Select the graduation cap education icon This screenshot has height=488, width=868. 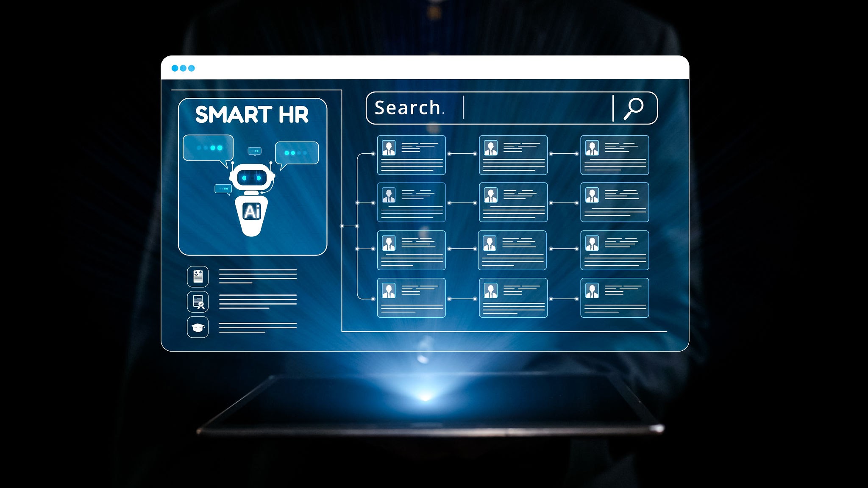coord(198,327)
